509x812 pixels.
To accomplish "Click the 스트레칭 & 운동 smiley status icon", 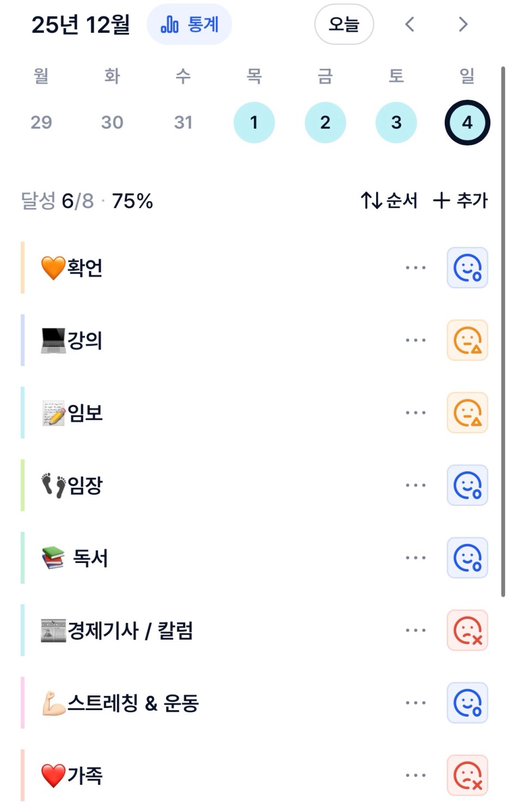I will tap(467, 702).
